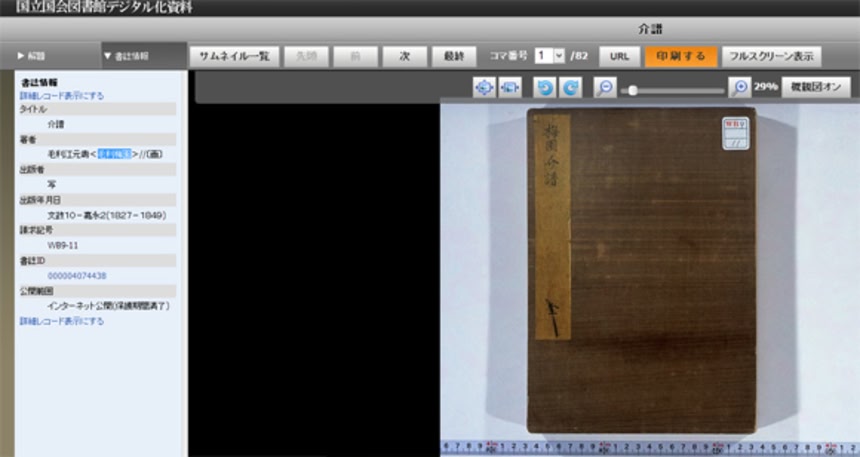The width and height of the screenshot is (860, 457).
Task: Click the scanned book cover image
Action: (x=640, y=270)
